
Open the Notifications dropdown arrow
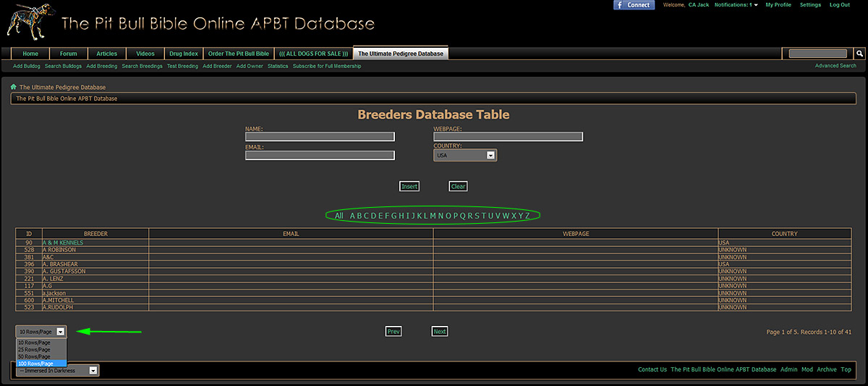click(x=756, y=5)
